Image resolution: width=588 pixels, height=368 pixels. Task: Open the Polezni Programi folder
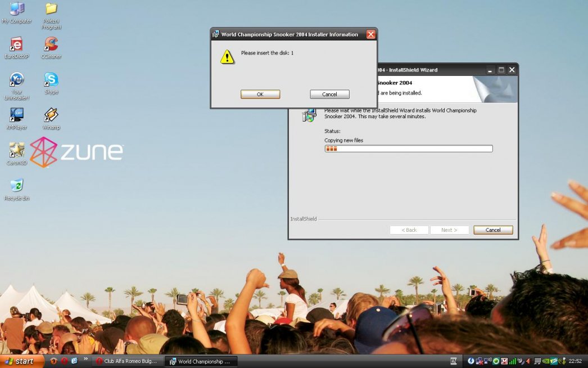pyautogui.click(x=51, y=10)
